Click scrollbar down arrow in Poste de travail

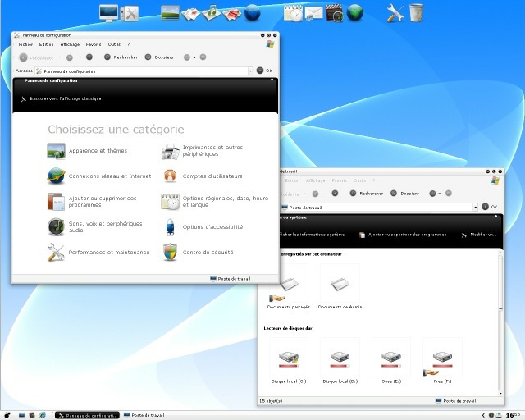(x=500, y=394)
